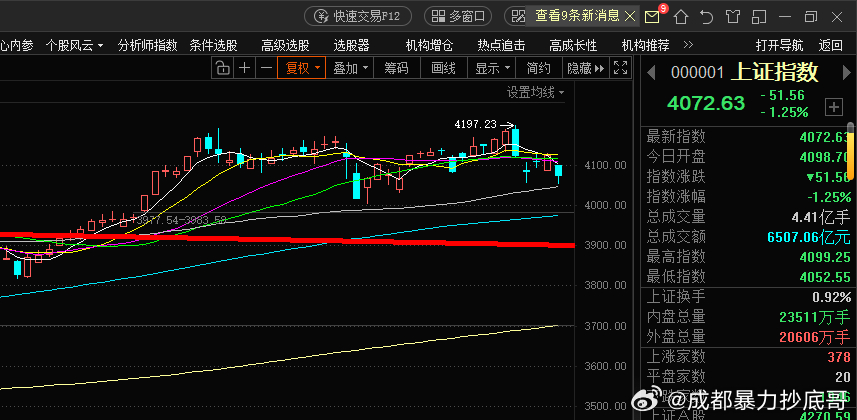Expand more menu items chevron (>>)
The height and width of the screenshot is (420, 857).
[x=688, y=45]
